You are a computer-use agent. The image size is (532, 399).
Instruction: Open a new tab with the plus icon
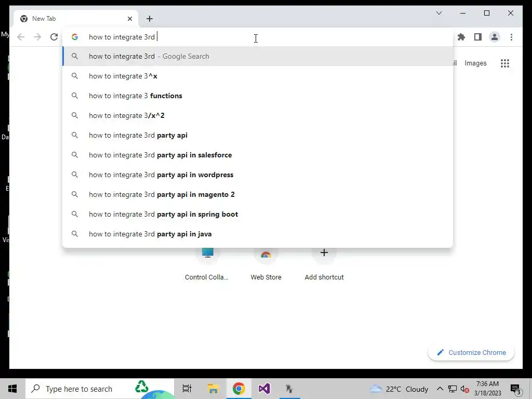click(x=150, y=19)
